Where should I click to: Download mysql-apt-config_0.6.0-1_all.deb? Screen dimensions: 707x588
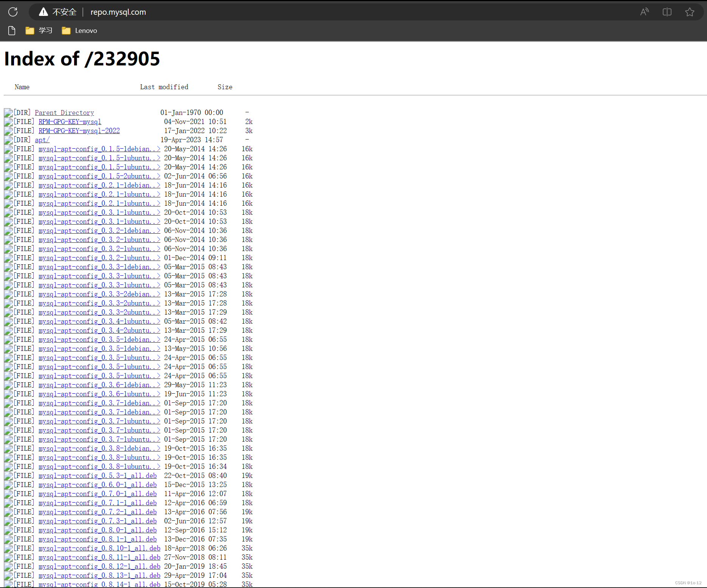pyautogui.click(x=98, y=485)
